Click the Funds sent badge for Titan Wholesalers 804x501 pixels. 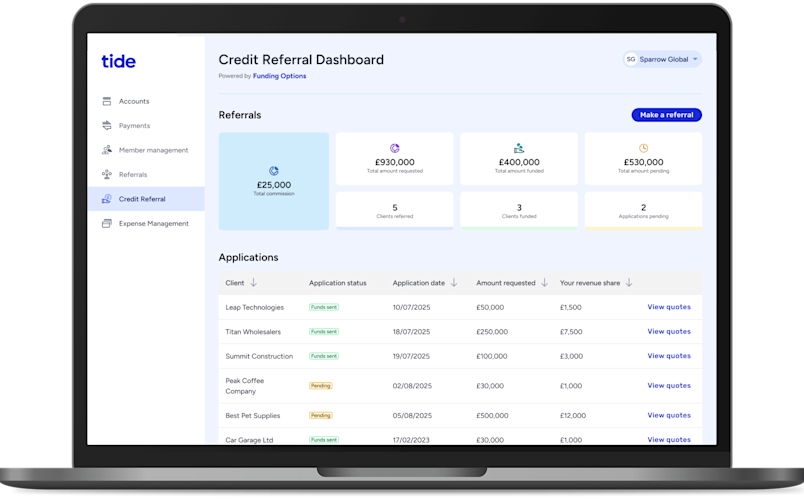[x=324, y=332]
